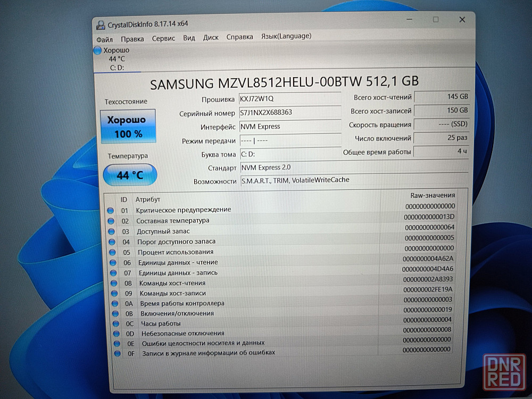Click status dot of attribute 0C Часы работы
The width and height of the screenshot is (532, 399).
coord(116,323)
